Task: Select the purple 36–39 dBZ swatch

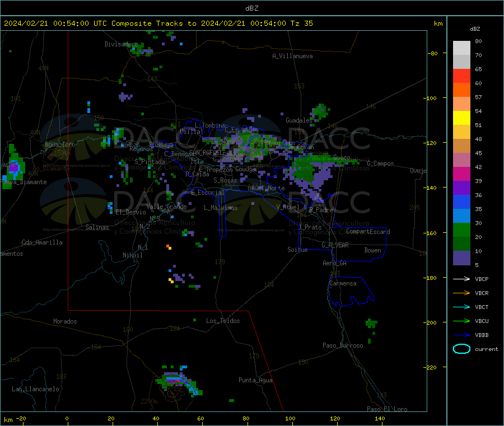Action: pos(461,188)
